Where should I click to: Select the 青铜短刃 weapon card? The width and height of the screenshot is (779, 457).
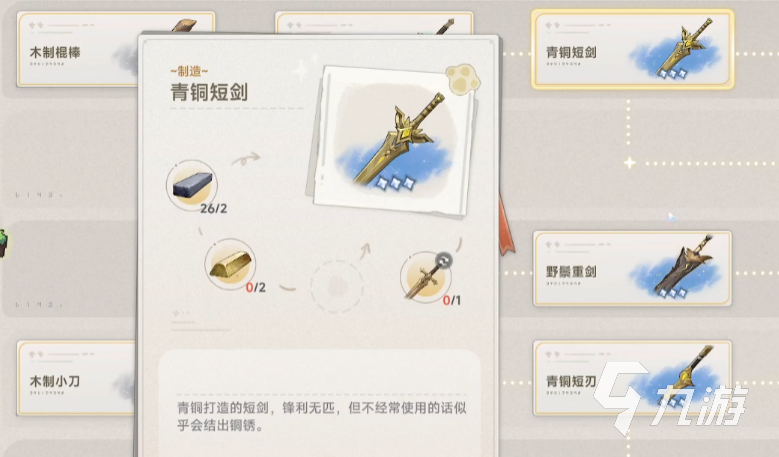coord(632,378)
